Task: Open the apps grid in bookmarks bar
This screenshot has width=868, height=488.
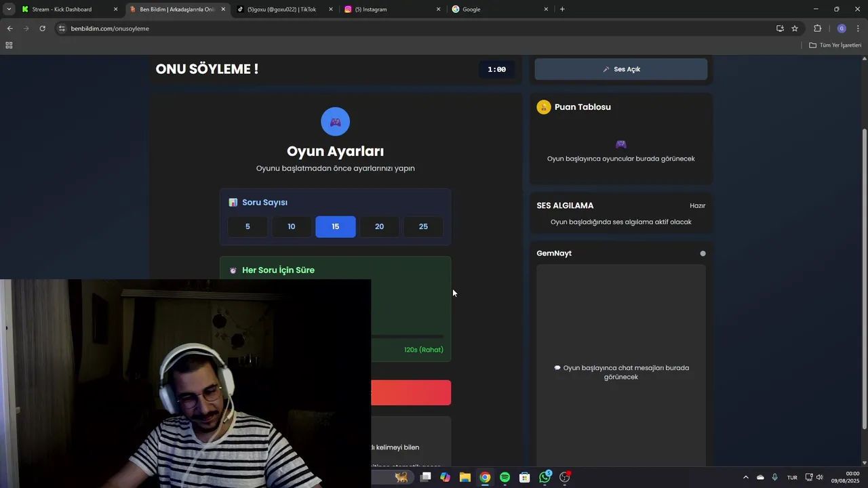Action: tap(9, 45)
